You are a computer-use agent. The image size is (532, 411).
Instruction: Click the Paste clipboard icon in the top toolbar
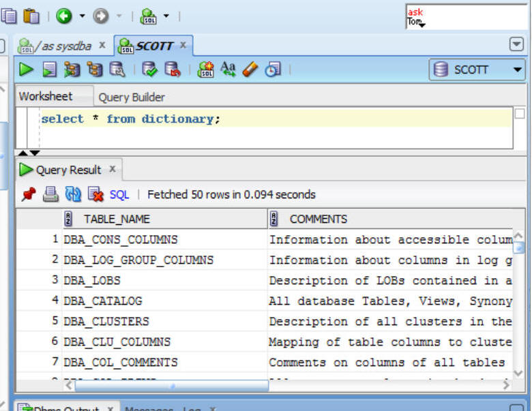point(31,15)
